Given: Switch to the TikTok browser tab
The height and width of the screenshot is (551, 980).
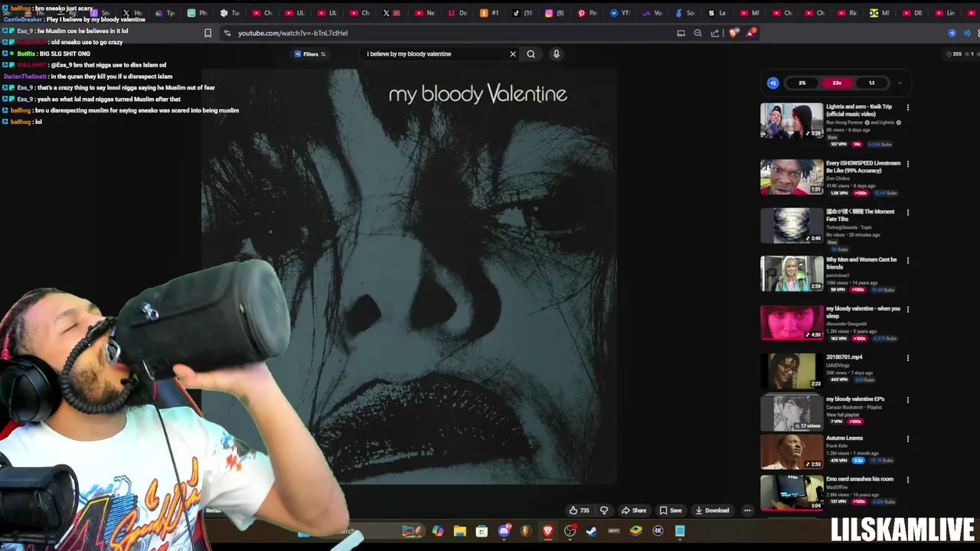Looking at the screenshot, I should pyautogui.click(x=523, y=13).
